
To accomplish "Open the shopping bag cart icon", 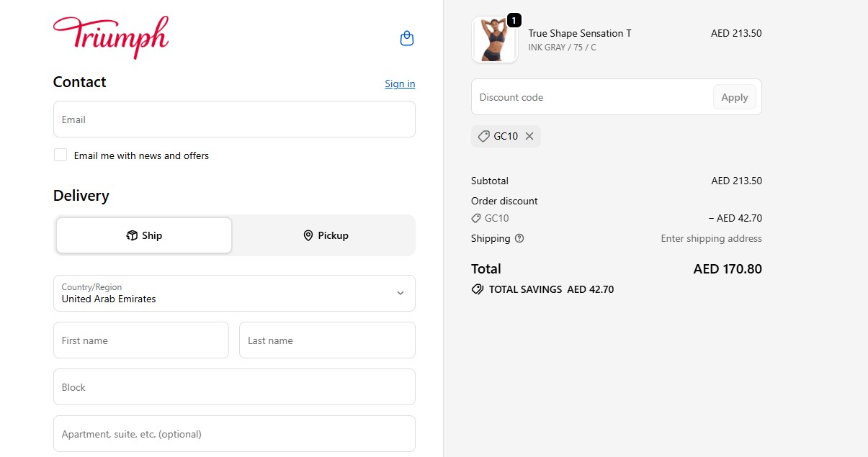I will point(407,38).
